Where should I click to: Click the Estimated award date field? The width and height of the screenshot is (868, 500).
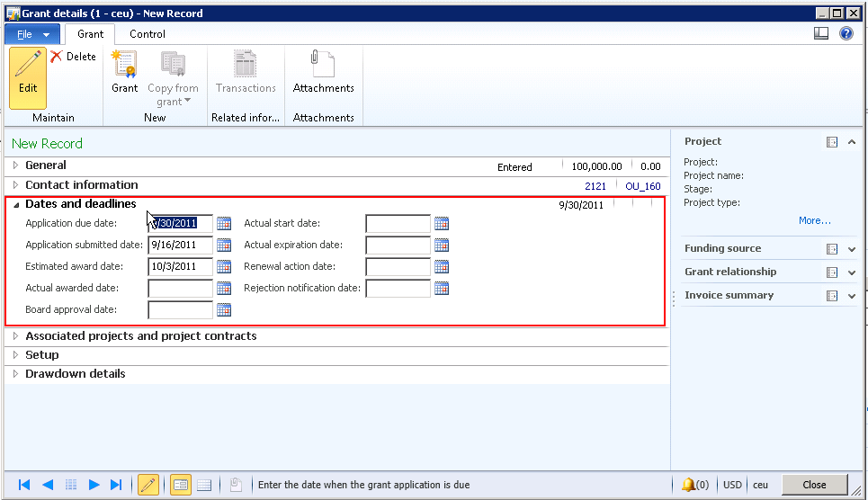pyautogui.click(x=180, y=266)
